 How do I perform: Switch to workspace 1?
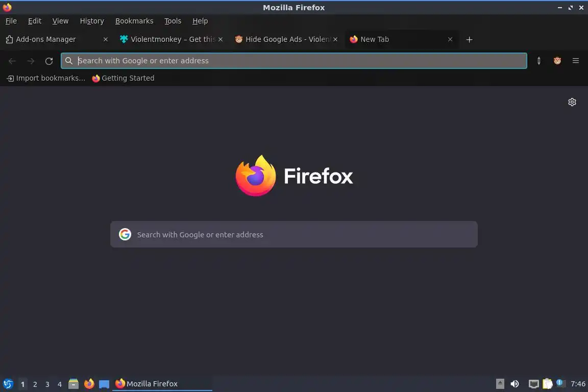point(22,384)
